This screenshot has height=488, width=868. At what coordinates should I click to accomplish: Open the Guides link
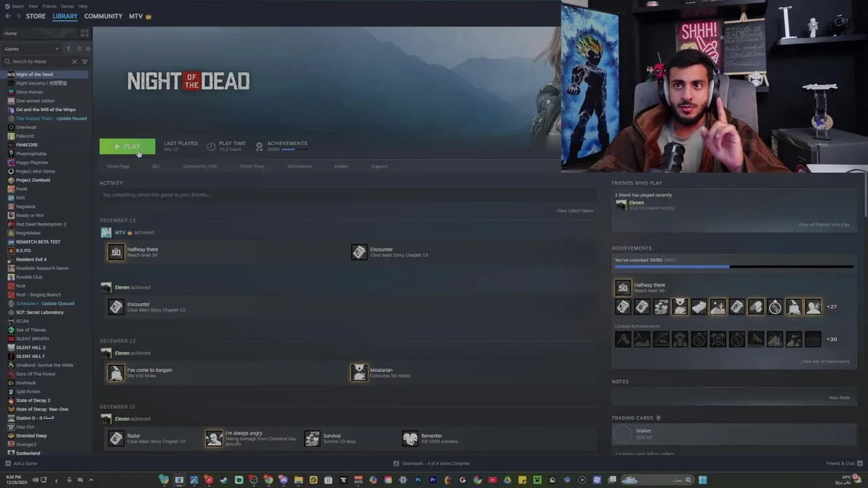341,166
